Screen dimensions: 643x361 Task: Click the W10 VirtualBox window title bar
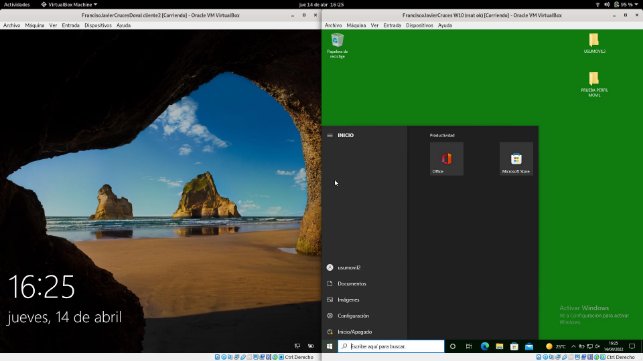[482, 15]
